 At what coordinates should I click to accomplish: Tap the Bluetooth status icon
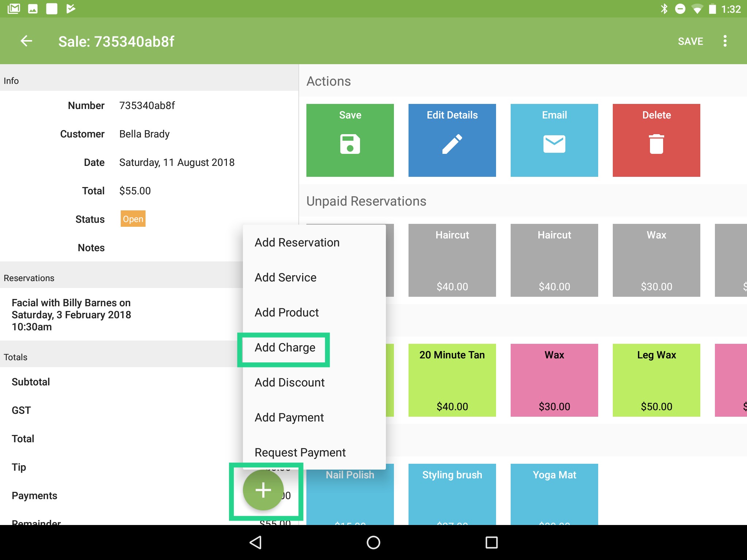coord(664,9)
